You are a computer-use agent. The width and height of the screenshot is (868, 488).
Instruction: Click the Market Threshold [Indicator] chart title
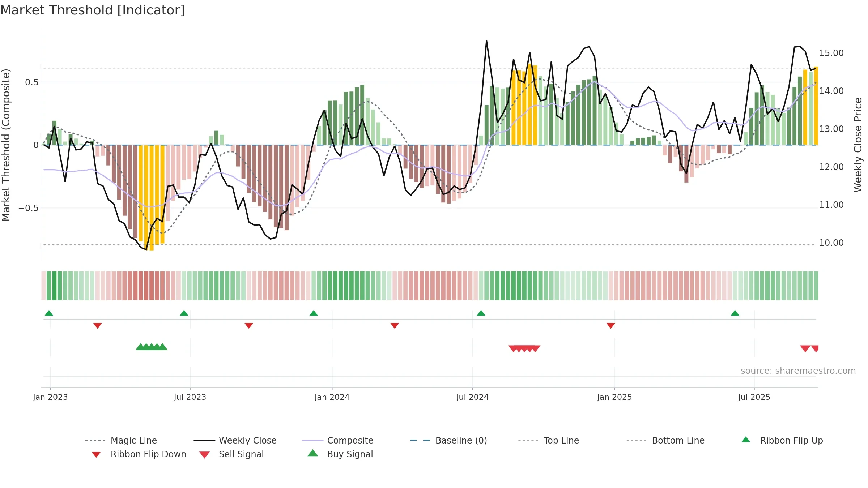(93, 10)
